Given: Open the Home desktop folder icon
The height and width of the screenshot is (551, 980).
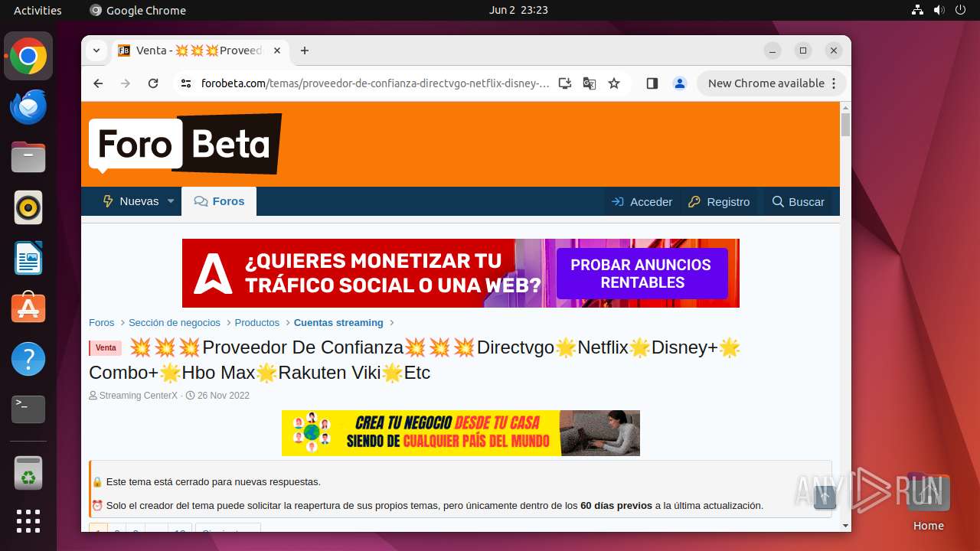Looking at the screenshot, I should [x=928, y=501].
